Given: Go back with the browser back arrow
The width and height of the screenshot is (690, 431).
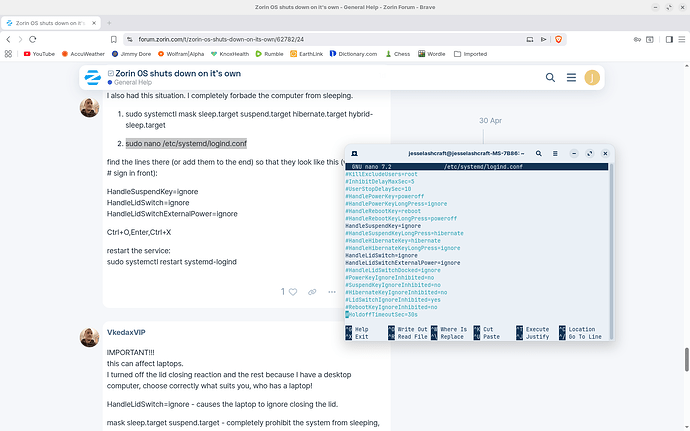Looking at the screenshot, I should (x=8, y=39).
